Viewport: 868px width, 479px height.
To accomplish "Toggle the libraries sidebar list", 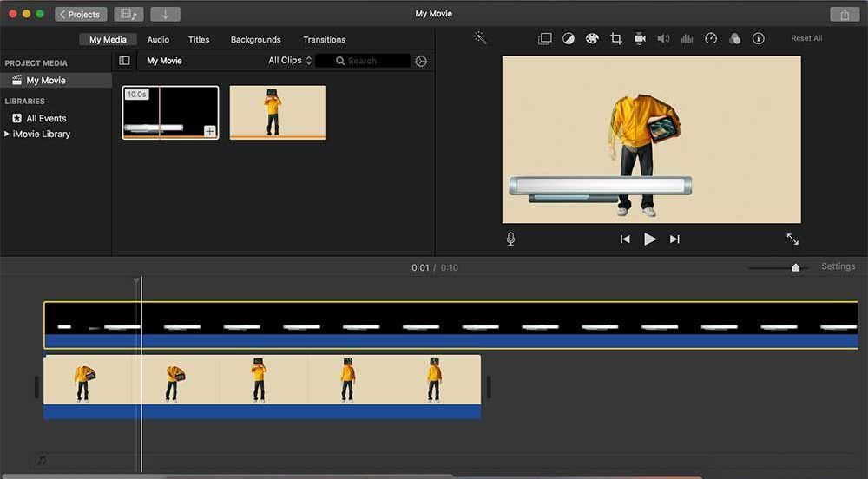I will tap(124, 61).
